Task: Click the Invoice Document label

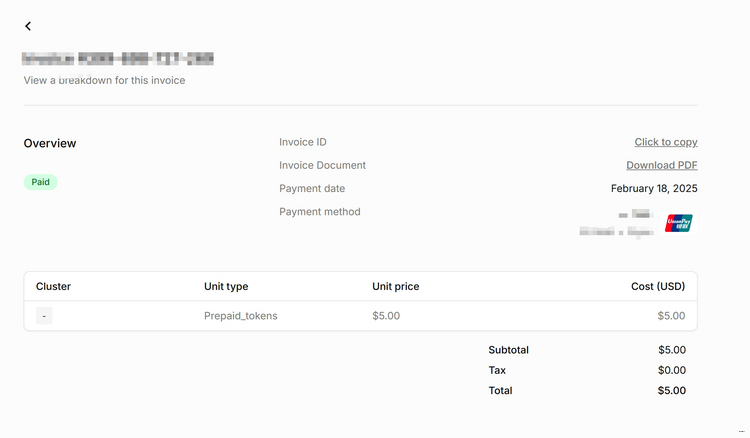Action: [322, 165]
